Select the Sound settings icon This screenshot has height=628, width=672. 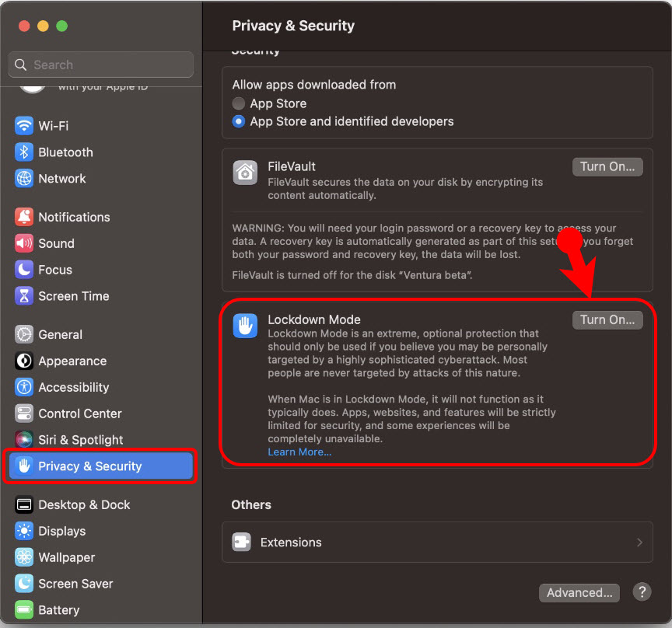pos(54,243)
